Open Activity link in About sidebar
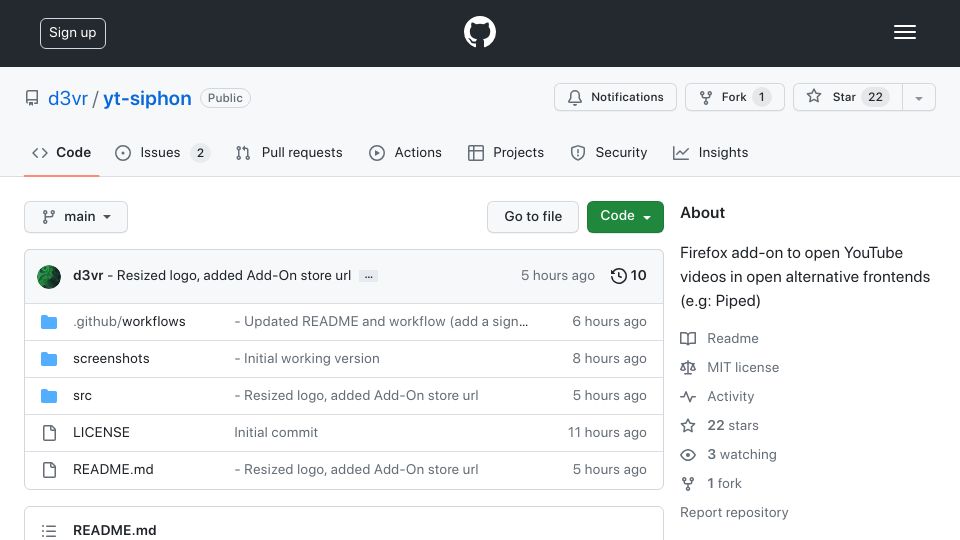 [x=718, y=396]
